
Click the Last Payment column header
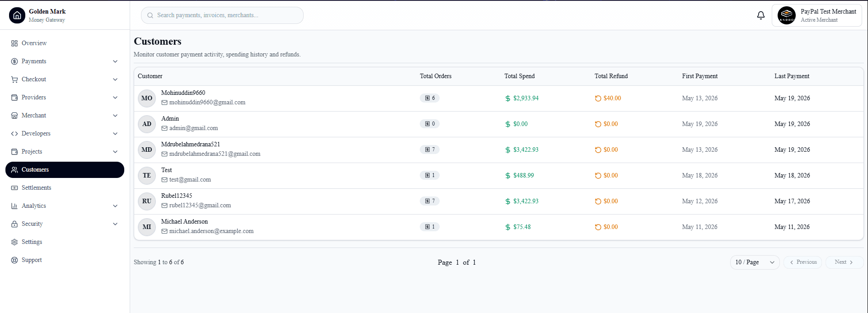coord(792,76)
